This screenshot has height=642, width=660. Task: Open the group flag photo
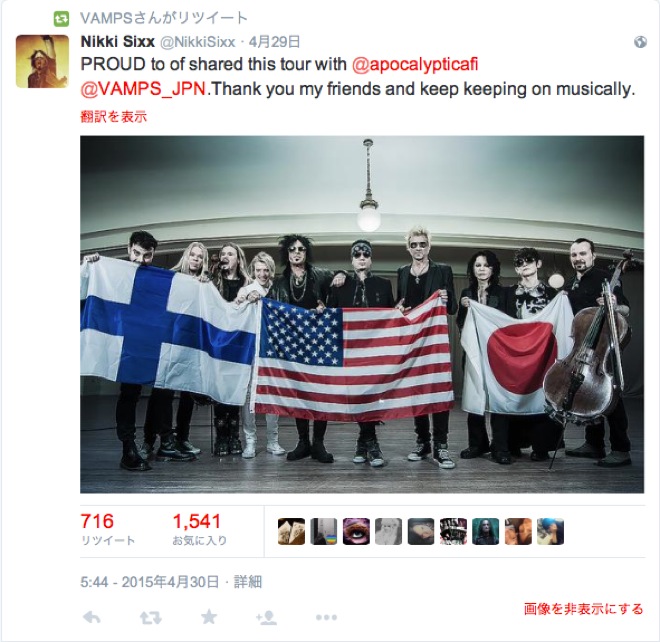[x=362, y=314]
